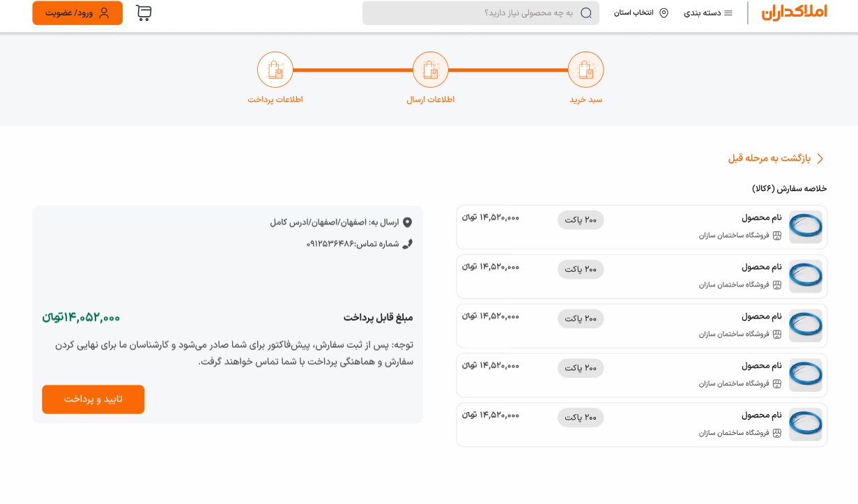Click the اطلاعات پرداخت step circle icon
Image resolution: width=858 pixels, height=504 pixels.
click(275, 70)
